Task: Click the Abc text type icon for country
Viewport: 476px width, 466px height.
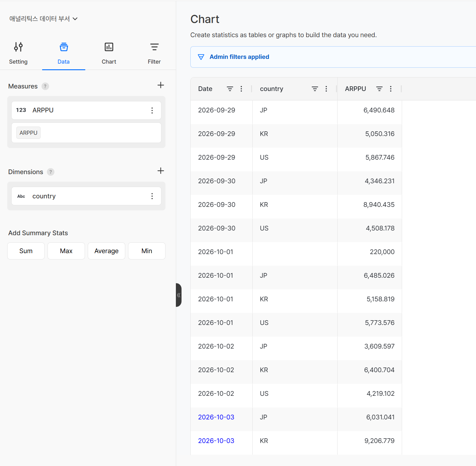Action: coord(21,196)
